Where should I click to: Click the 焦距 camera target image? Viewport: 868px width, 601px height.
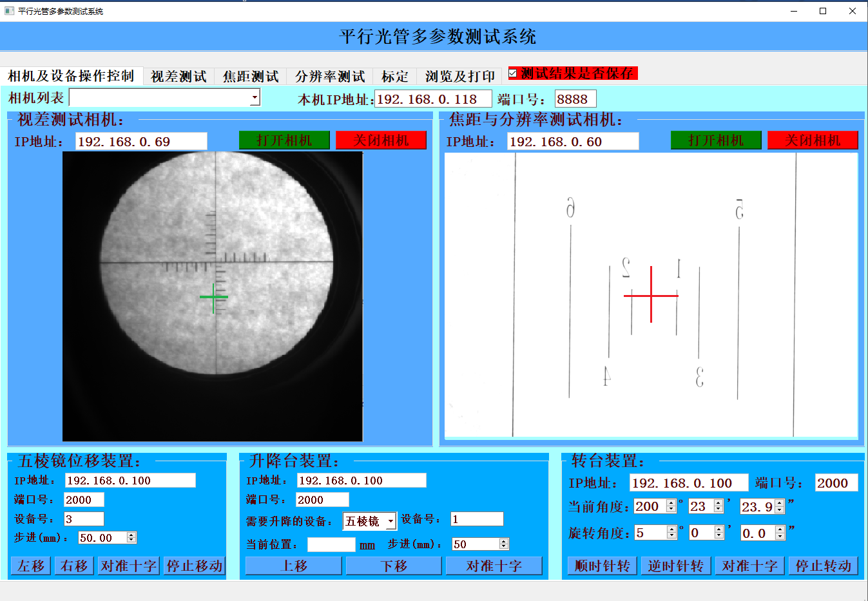pos(651,295)
